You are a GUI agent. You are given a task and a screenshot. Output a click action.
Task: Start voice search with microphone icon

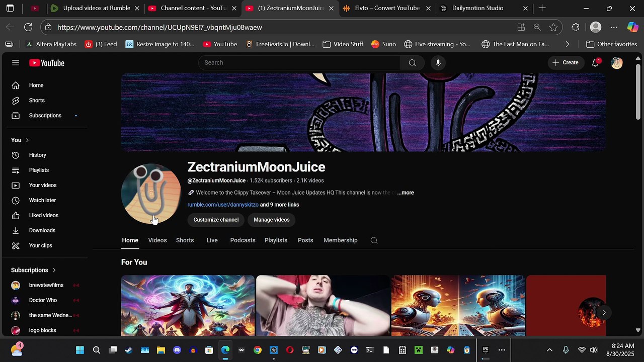coord(438,63)
